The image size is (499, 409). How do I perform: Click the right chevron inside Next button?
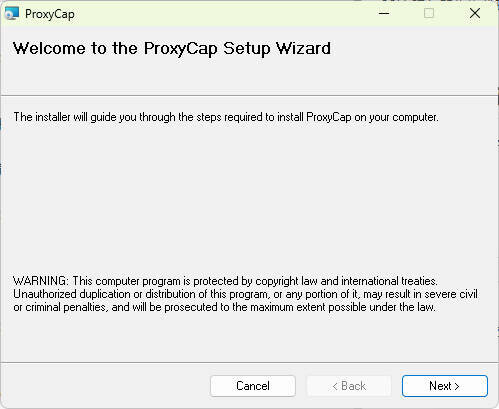457,386
